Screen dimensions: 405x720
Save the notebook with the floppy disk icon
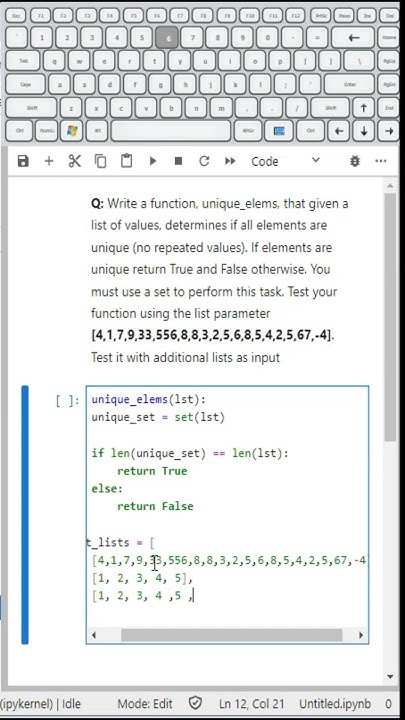[x=23, y=161]
